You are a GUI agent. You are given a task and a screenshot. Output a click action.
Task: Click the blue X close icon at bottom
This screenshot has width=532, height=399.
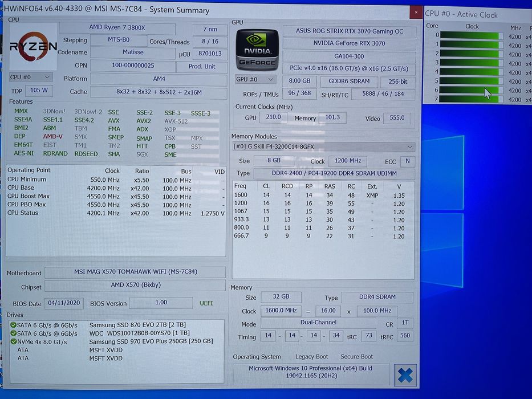[x=405, y=375]
